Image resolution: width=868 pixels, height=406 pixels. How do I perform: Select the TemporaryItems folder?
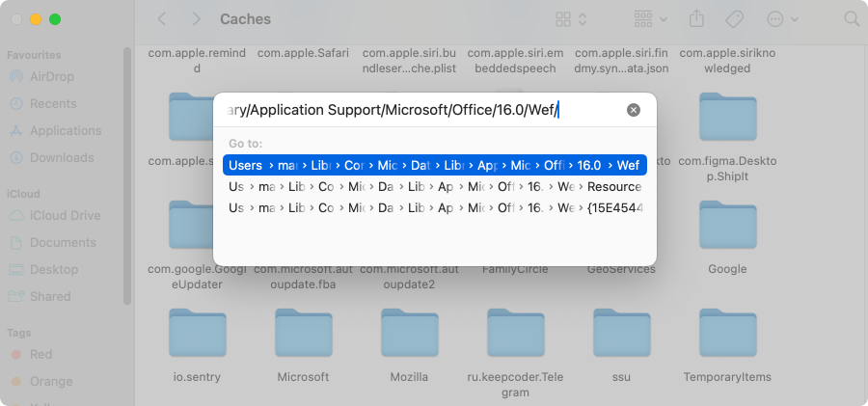click(728, 335)
